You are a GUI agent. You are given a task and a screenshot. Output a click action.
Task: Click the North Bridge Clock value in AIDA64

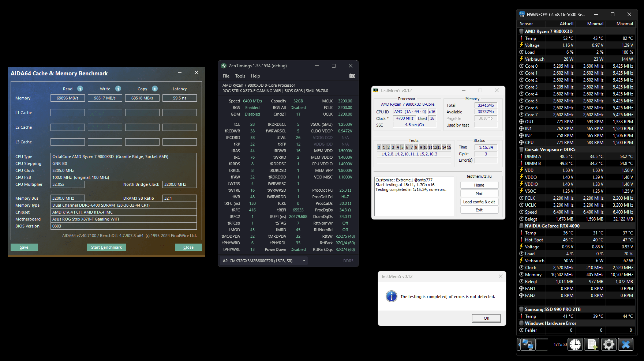click(x=180, y=184)
